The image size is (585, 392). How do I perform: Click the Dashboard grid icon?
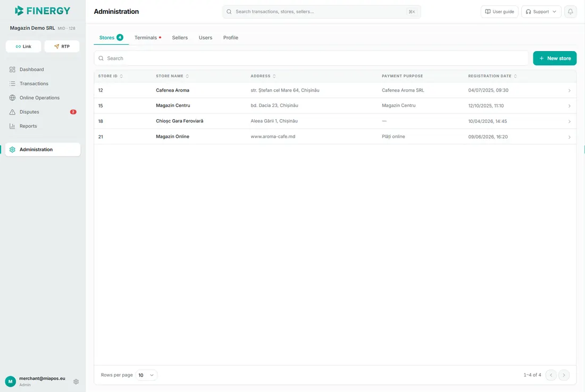click(12, 69)
